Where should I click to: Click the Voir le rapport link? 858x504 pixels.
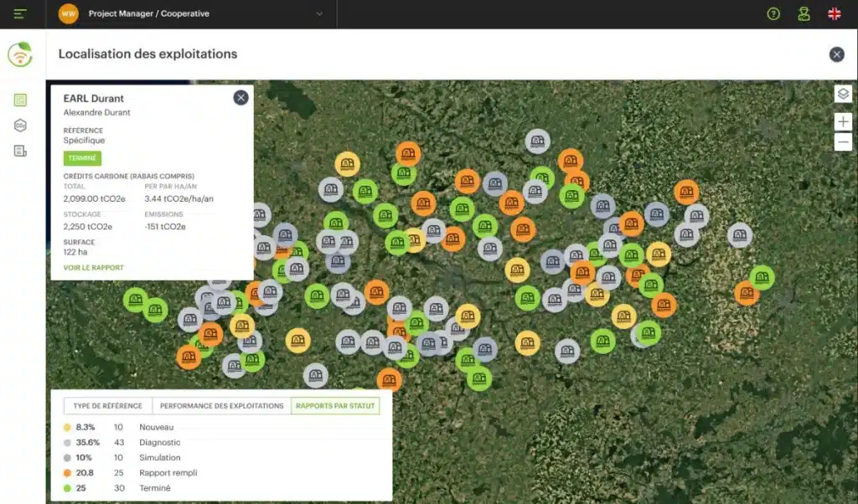94,268
